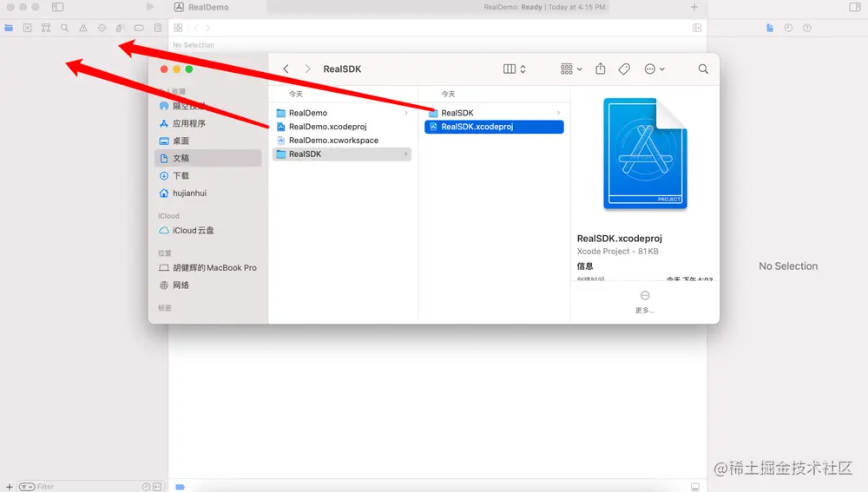Image resolution: width=868 pixels, height=492 pixels.
Task: Select 胡健辉的 MacBook Pro in sidebar
Action: [x=209, y=267]
